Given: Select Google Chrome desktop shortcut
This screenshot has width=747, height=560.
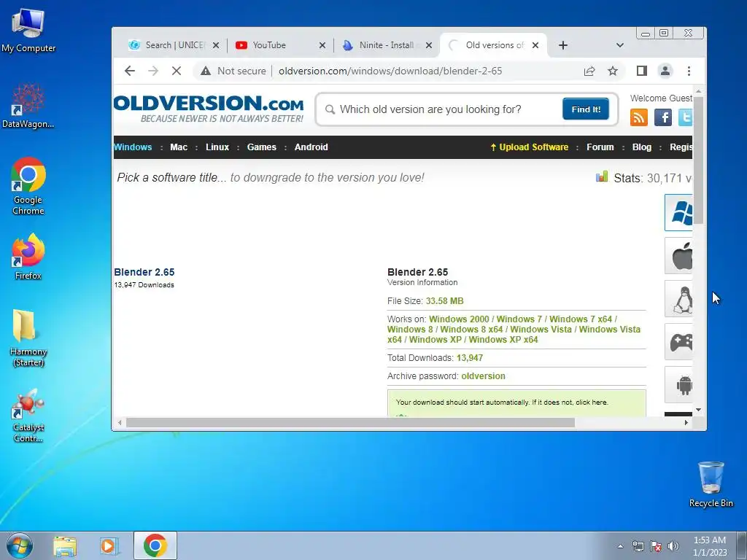Looking at the screenshot, I should (x=28, y=186).
